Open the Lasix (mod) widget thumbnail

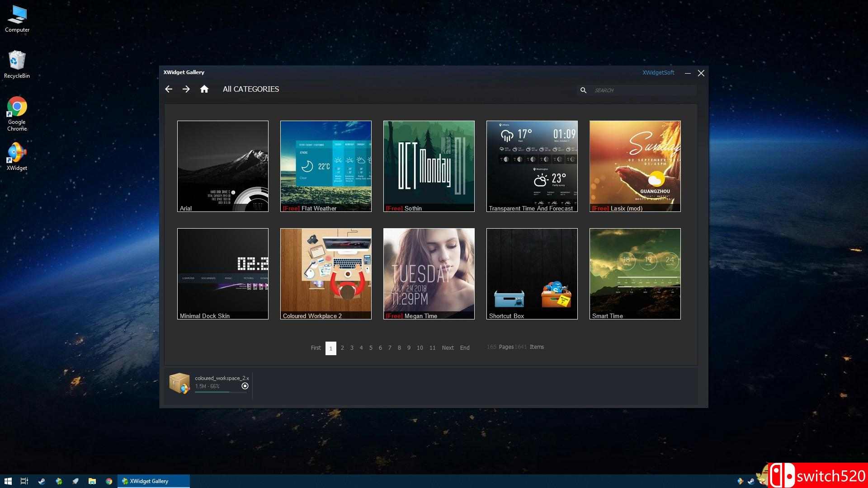pyautogui.click(x=635, y=166)
